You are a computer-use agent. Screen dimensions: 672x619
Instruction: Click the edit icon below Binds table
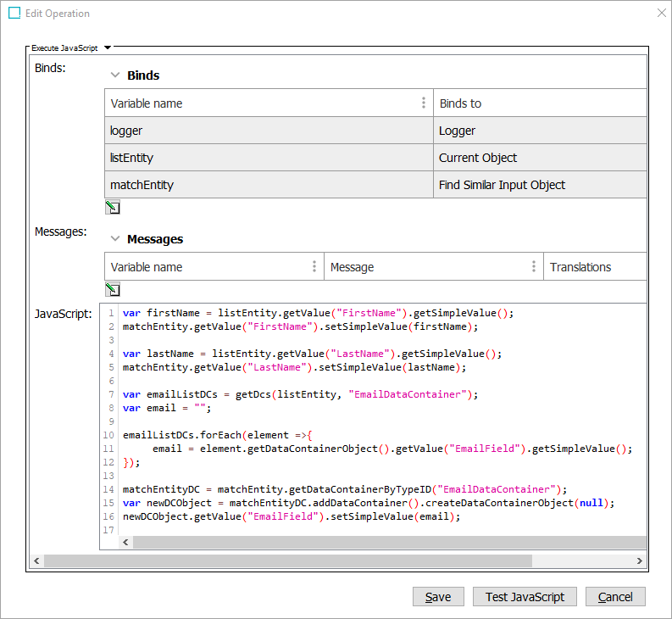pos(112,208)
